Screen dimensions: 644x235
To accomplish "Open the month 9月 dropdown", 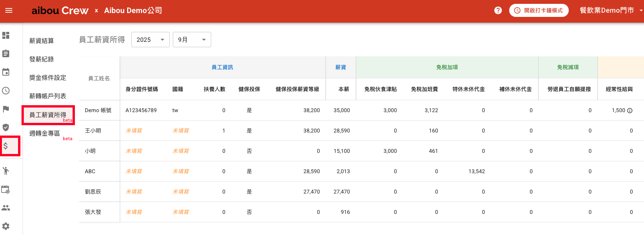I will (x=192, y=40).
